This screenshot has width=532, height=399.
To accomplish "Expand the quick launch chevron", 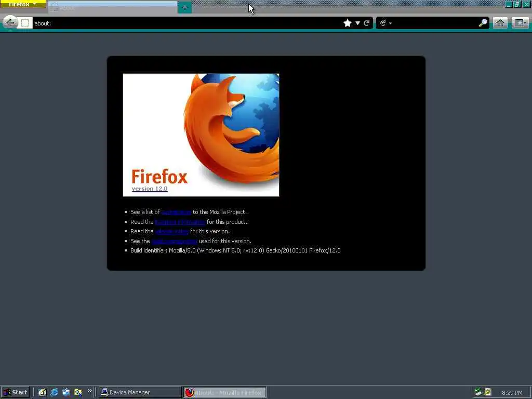I will click(x=89, y=391).
